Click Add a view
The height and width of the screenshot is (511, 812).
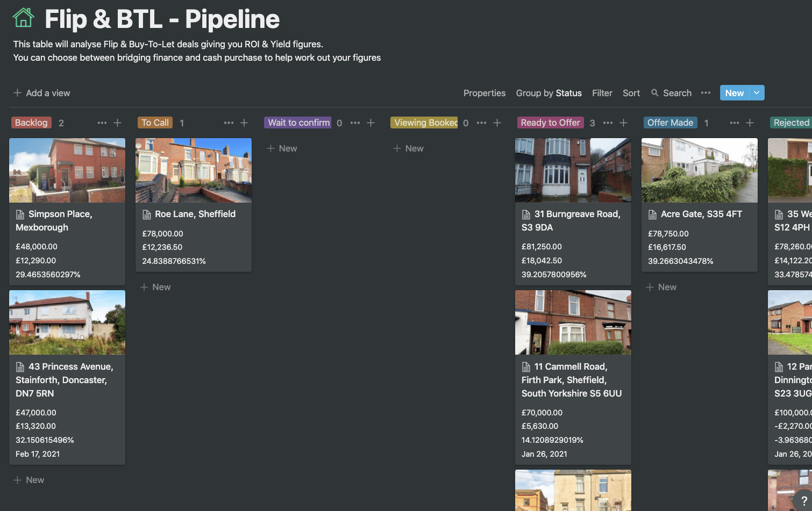(x=42, y=93)
